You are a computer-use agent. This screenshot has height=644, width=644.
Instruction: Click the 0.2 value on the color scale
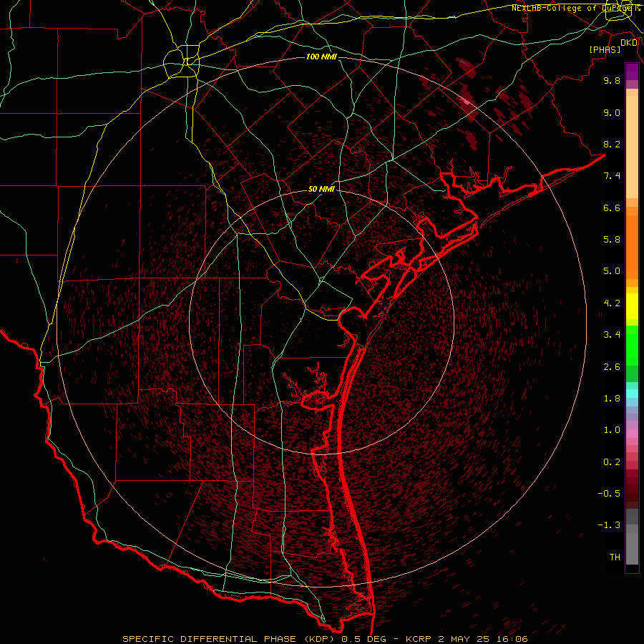612,462
